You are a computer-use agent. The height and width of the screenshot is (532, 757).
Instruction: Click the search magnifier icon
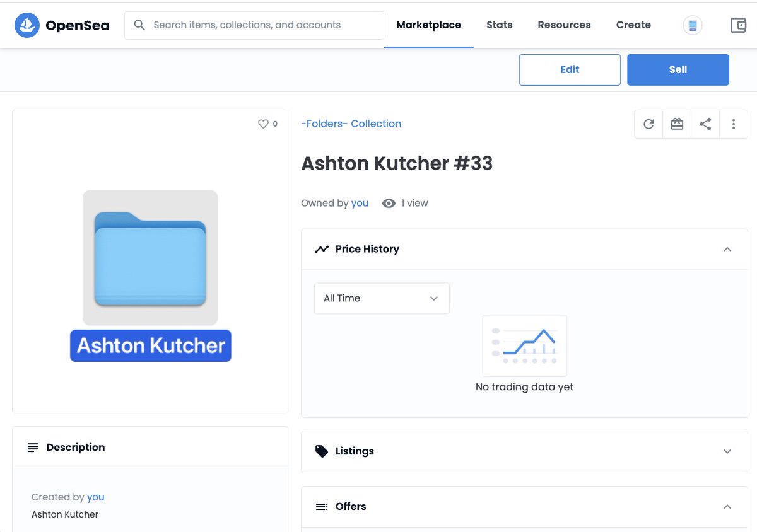[139, 25]
